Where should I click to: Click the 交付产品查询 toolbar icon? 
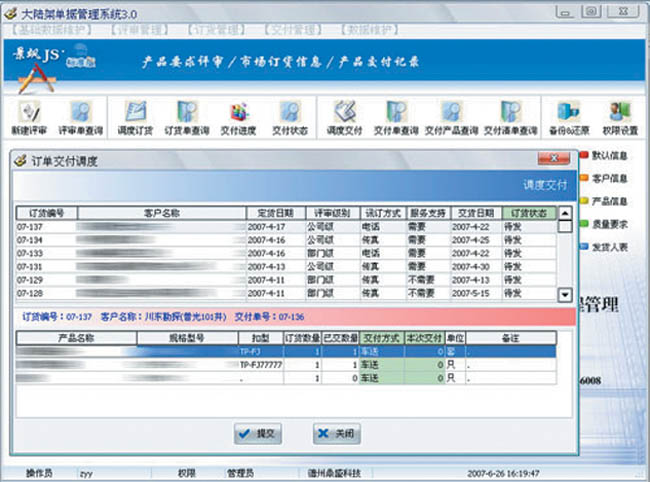point(451,117)
